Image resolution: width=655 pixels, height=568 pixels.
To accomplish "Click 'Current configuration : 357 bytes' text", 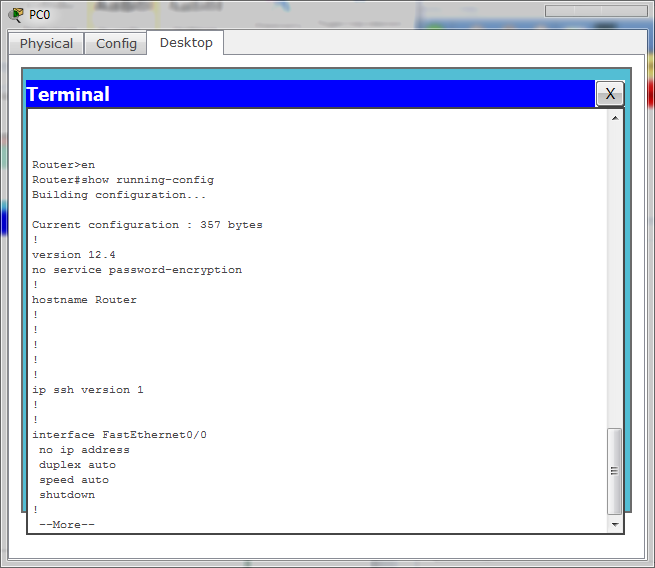I will click(x=147, y=225).
